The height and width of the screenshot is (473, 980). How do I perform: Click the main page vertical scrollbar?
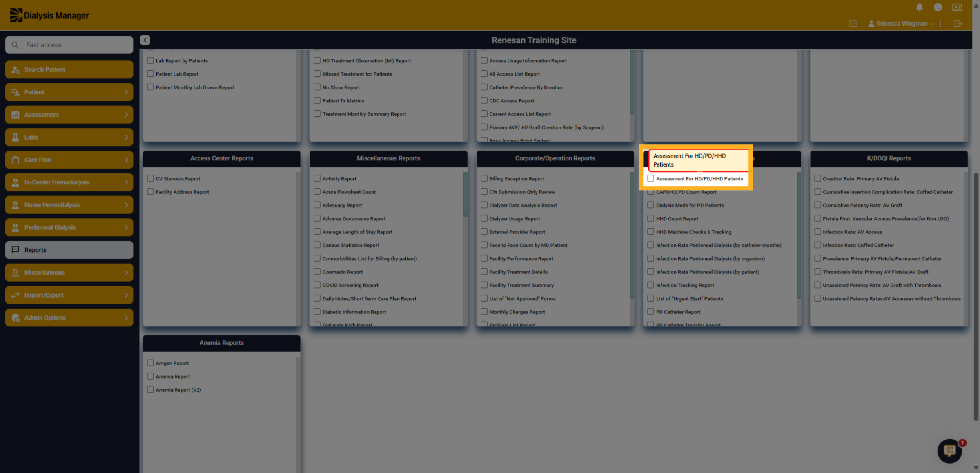point(976,296)
